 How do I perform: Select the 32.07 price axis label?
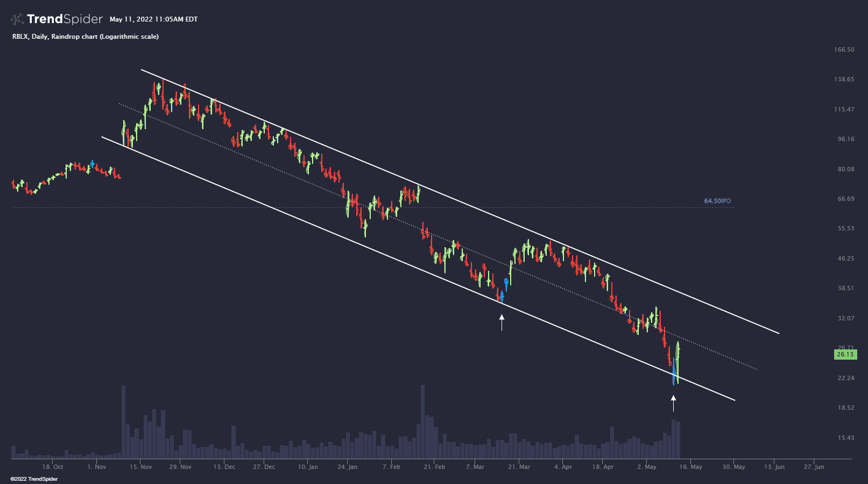(x=846, y=318)
